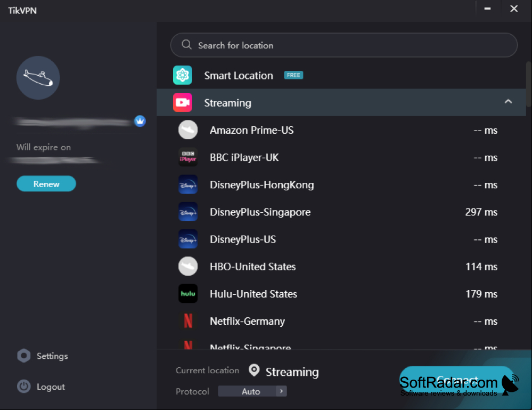The height and width of the screenshot is (410, 532).
Task: Select the Smart Location entry
Action: [341, 75]
